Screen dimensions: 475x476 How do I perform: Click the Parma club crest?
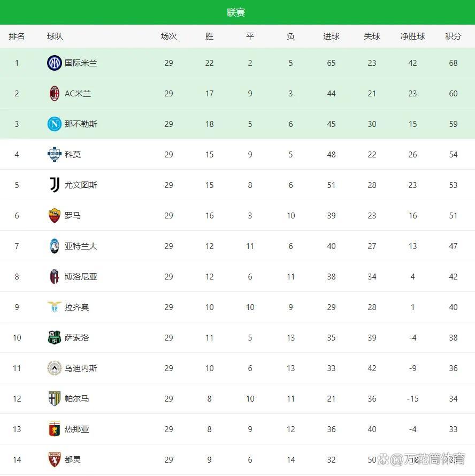[x=55, y=399]
